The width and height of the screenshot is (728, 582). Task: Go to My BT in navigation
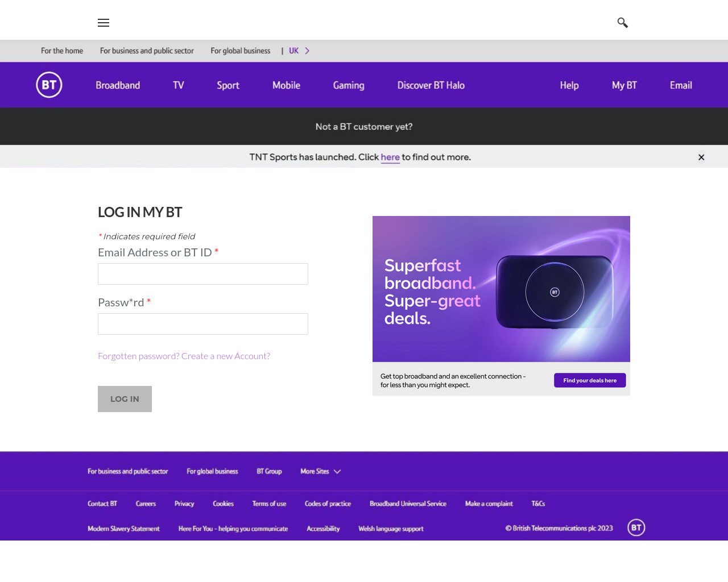pos(624,85)
